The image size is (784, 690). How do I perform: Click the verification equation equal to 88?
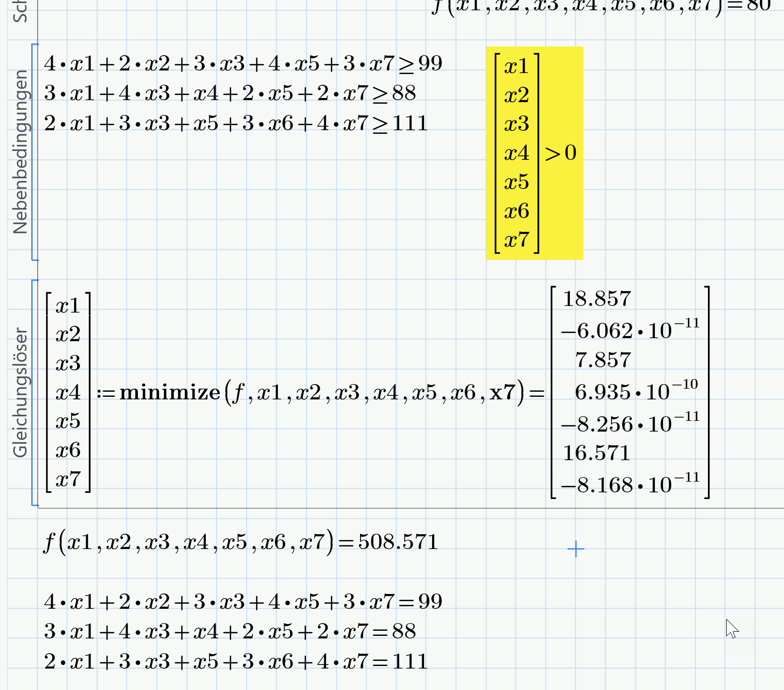click(x=230, y=631)
